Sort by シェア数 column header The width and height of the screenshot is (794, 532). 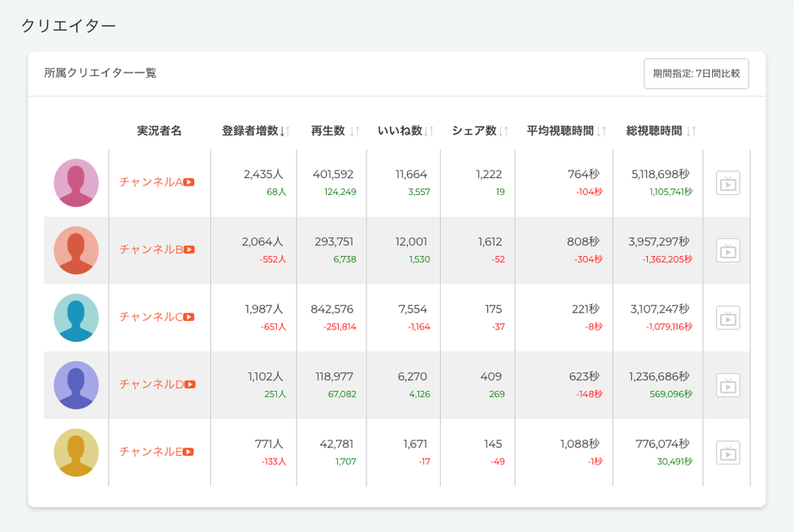point(480,131)
